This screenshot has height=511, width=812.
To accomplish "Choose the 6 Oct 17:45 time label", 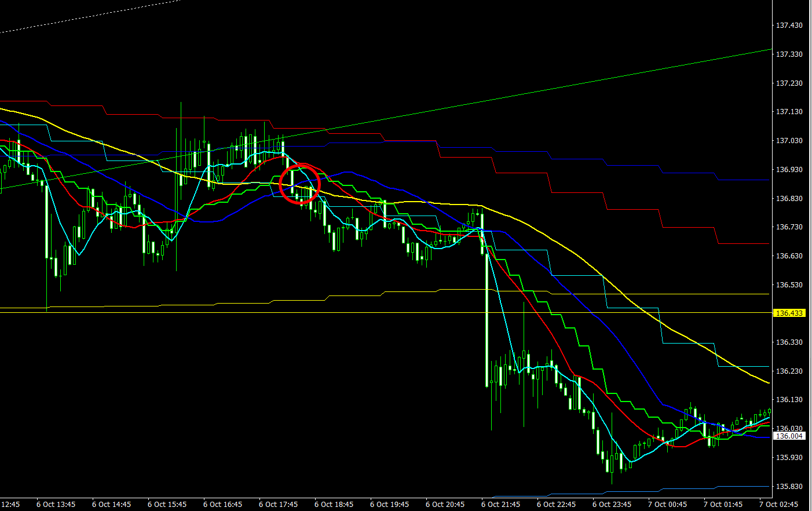I will pos(278,505).
